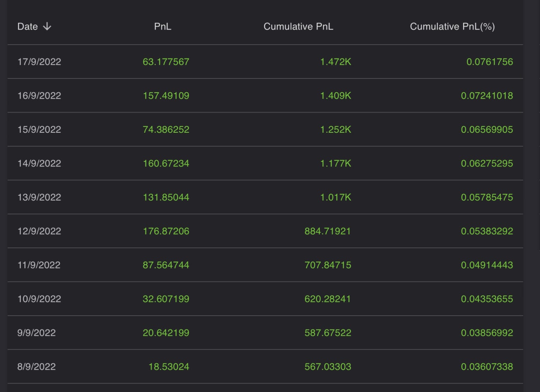Screen dimensions: 540x392
Task: Sort by the Date column header
Action: click(x=28, y=27)
